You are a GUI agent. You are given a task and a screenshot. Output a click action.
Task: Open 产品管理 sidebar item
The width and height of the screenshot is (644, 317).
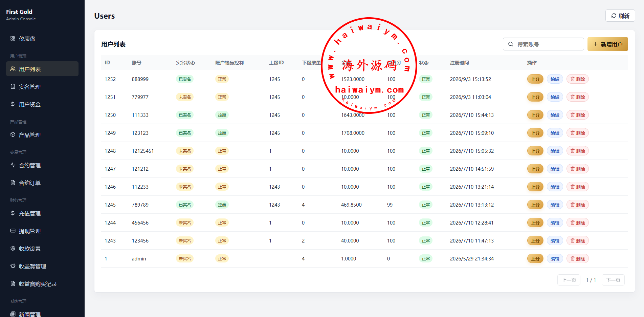coord(42,135)
